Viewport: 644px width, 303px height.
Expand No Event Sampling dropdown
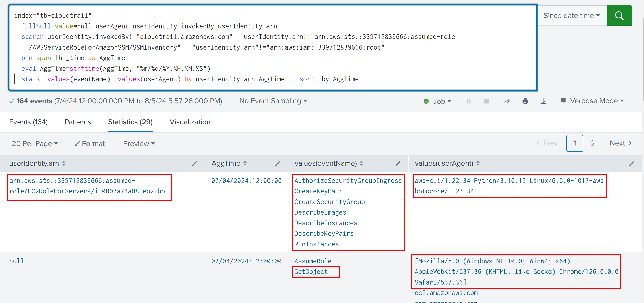[x=273, y=101]
